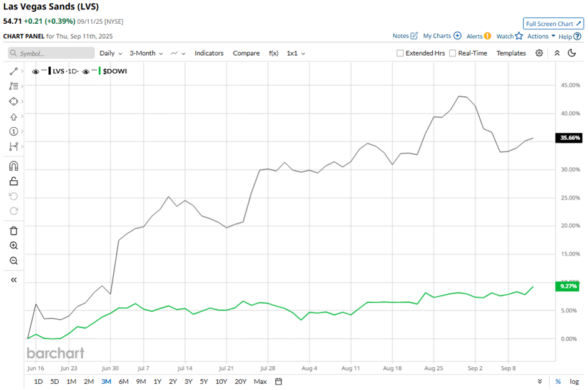Zoom out of the chart

click(14, 260)
